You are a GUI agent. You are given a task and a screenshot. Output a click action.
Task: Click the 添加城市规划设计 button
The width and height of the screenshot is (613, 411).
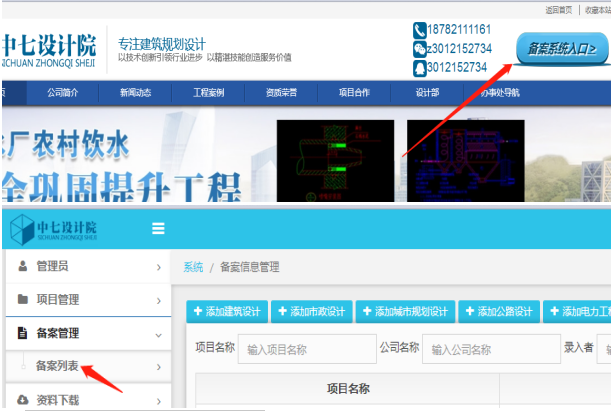(405, 311)
